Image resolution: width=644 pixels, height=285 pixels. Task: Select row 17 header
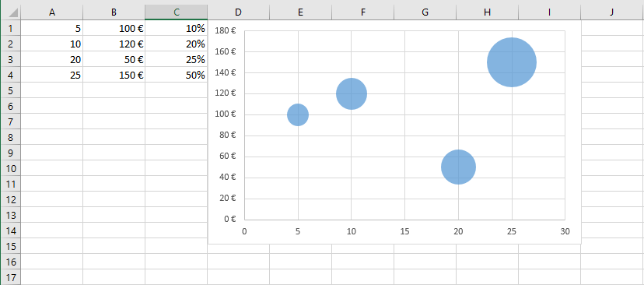[x=10, y=277]
